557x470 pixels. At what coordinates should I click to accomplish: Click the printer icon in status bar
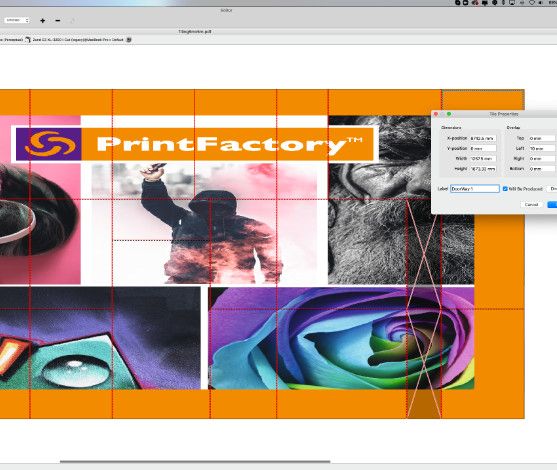(28, 39)
